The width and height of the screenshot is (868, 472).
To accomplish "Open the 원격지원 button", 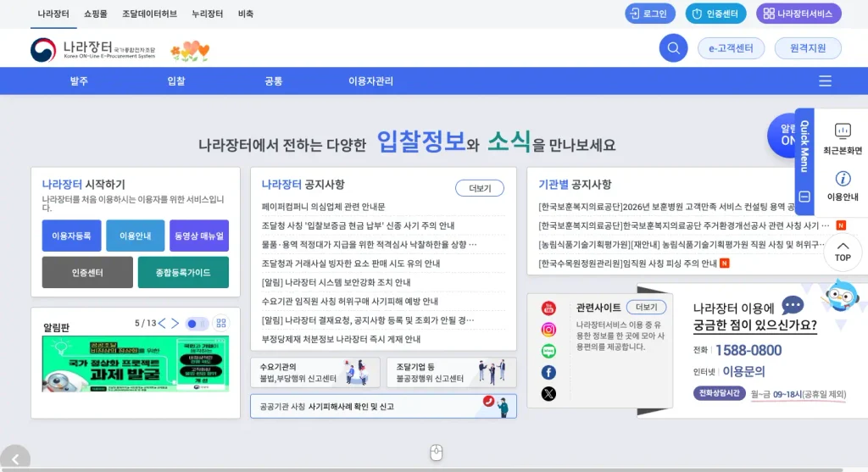I will click(x=808, y=48).
